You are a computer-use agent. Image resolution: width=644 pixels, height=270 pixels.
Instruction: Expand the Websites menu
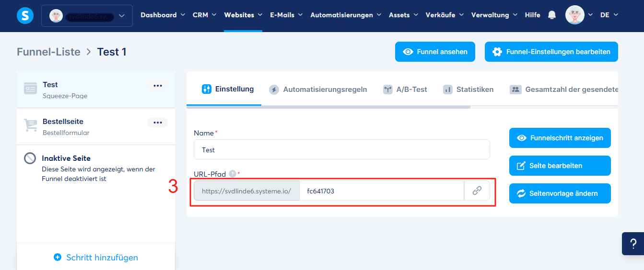[x=243, y=15]
